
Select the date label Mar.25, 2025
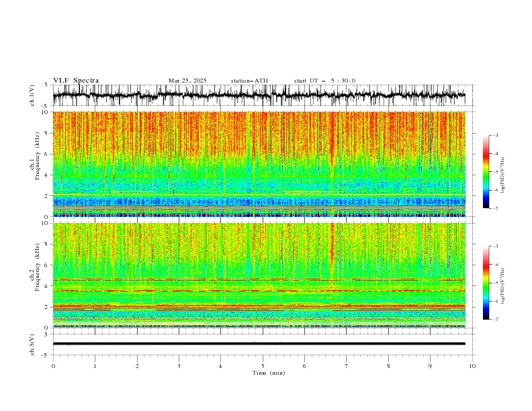pyautogui.click(x=187, y=81)
